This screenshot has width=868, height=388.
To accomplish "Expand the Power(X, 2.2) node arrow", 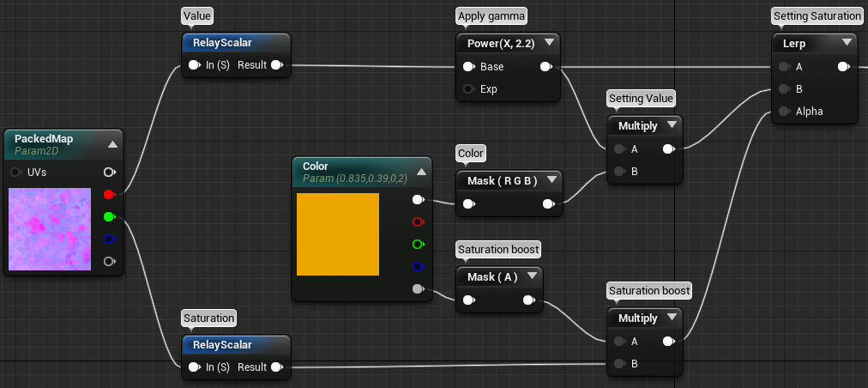I will pos(549,42).
